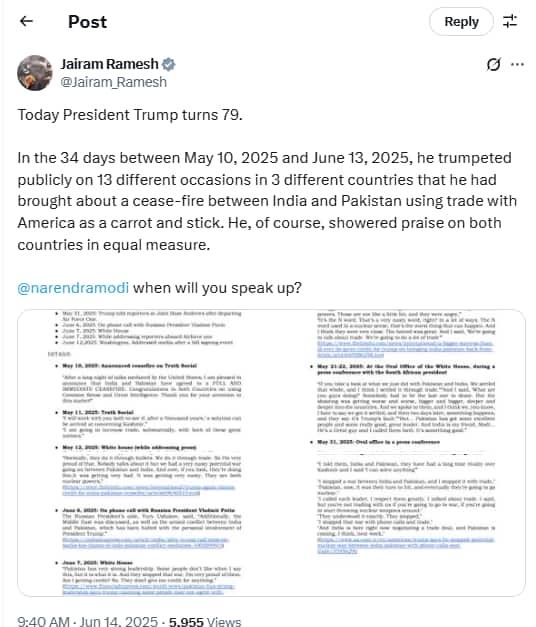Click the May 10 Truth Social entry in image
The image size is (536, 627).
pyautogui.click(x=130, y=365)
